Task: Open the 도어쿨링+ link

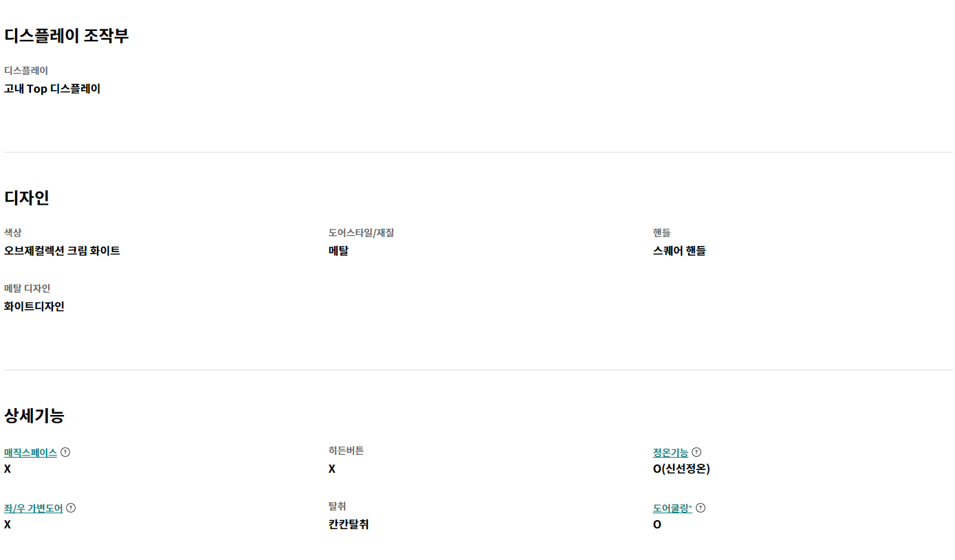Action: (x=672, y=508)
